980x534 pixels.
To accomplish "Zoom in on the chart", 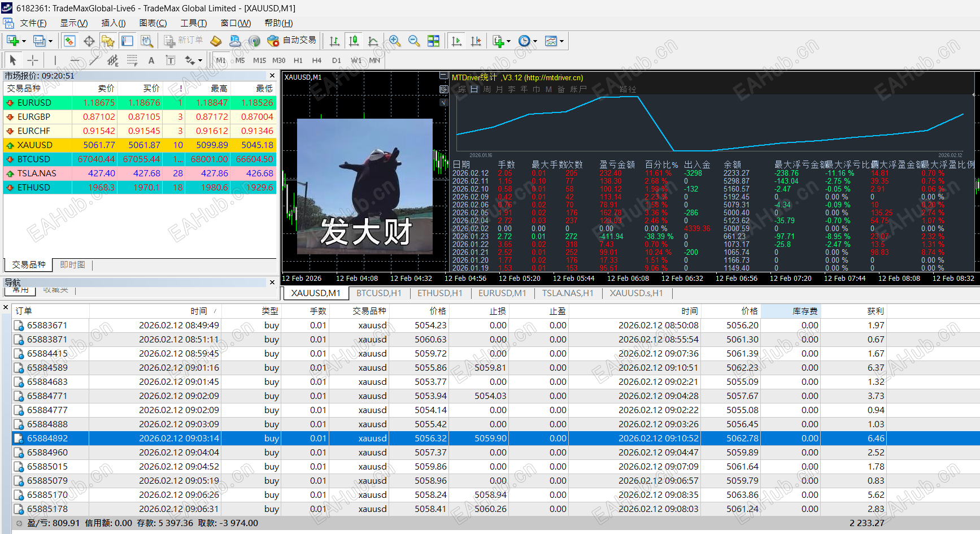I will click(x=395, y=41).
